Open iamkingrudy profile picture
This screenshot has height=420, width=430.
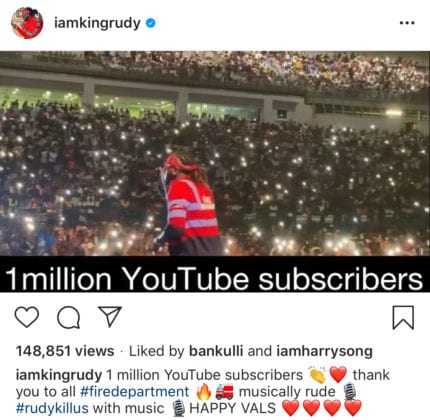(x=27, y=23)
